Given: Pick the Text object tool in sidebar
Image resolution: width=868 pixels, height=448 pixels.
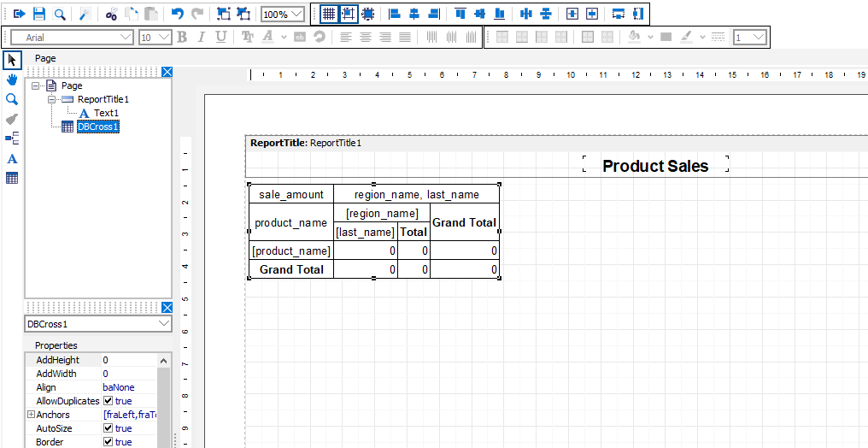Looking at the screenshot, I should coord(12,158).
